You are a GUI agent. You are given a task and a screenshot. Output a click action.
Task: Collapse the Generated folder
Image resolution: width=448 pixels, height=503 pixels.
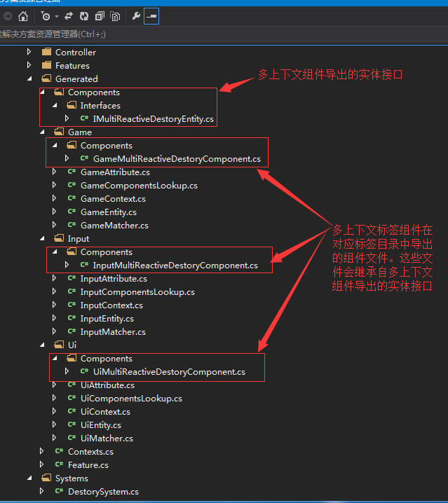tap(29, 79)
